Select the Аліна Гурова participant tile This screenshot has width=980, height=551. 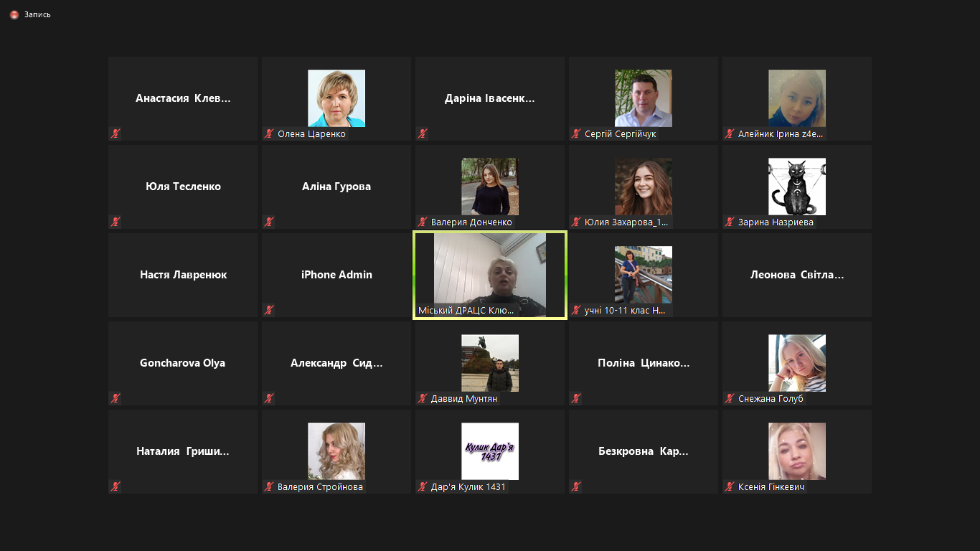pyautogui.click(x=336, y=187)
